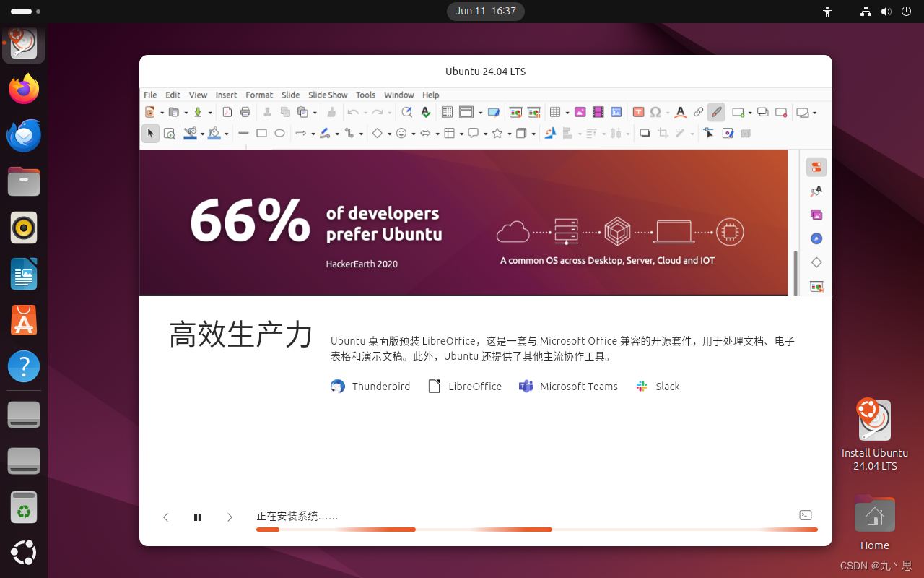Click the Insert Audio or Video icon
924x578 pixels.
(x=598, y=112)
